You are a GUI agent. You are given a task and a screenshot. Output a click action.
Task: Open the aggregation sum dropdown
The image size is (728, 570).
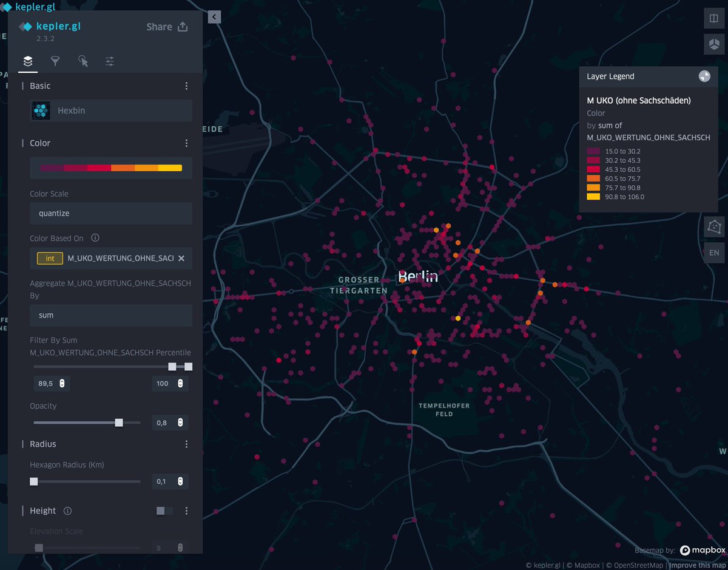[x=111, y=316]
